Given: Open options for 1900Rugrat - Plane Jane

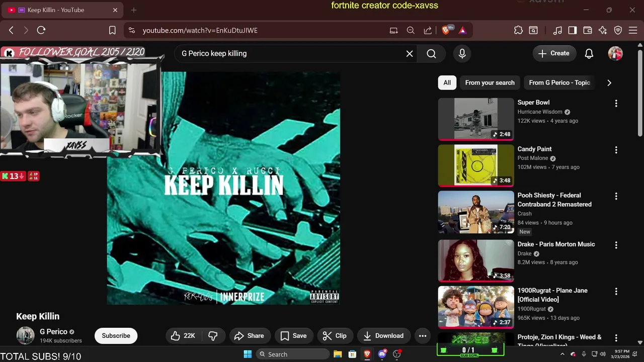Looking at the screenshot, I should pos(616,292).
